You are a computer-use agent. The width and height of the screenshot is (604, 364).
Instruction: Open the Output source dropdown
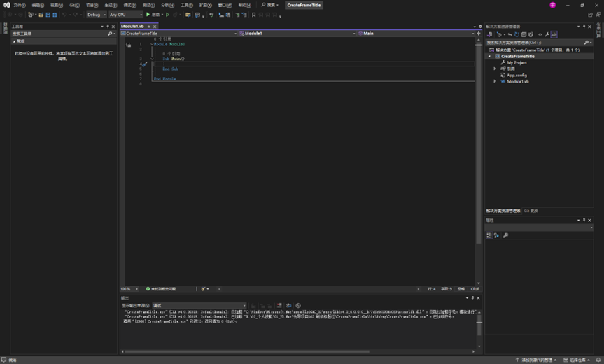[199, 305]
